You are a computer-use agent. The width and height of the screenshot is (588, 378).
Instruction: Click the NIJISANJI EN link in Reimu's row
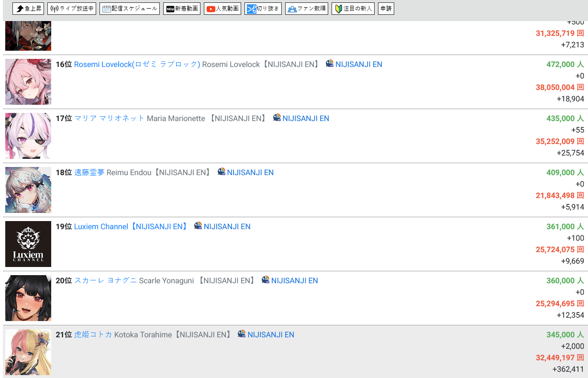click(x=250, y=172)
